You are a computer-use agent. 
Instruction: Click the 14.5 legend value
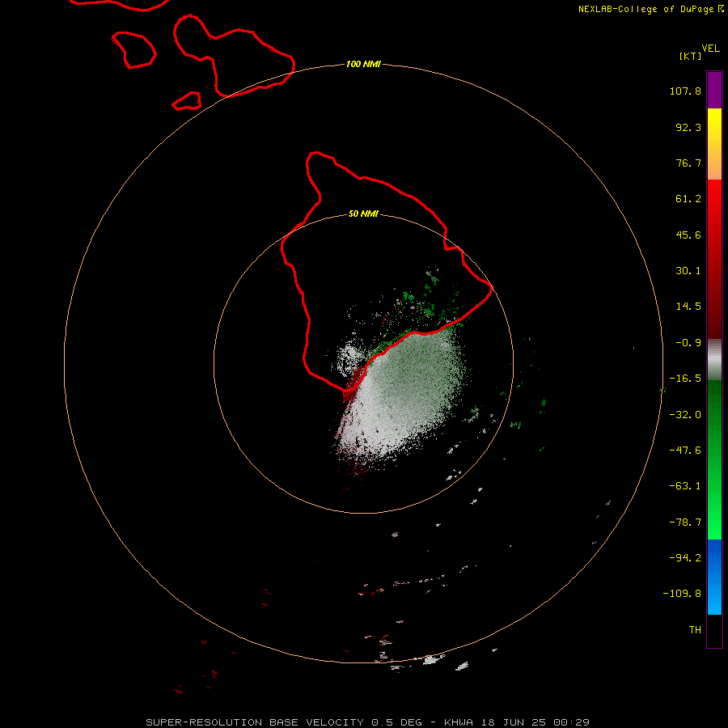click(x=688, y=307)
